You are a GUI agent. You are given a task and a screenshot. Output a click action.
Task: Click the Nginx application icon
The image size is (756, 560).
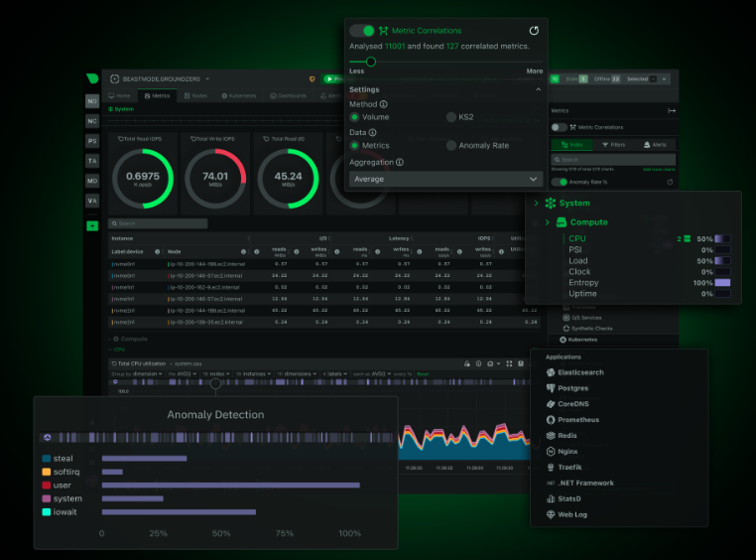(551, 452)
